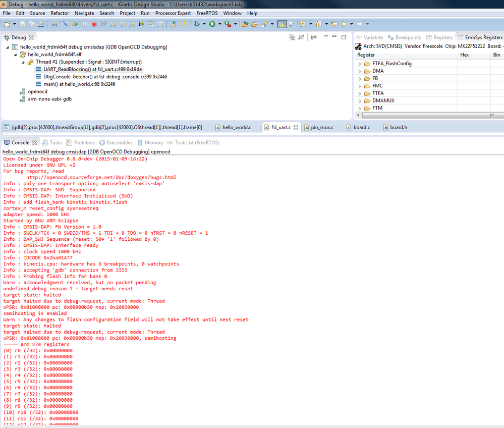Open the Debug launch dropdown arrow
The image size is (504, 428).
(204, 24)
